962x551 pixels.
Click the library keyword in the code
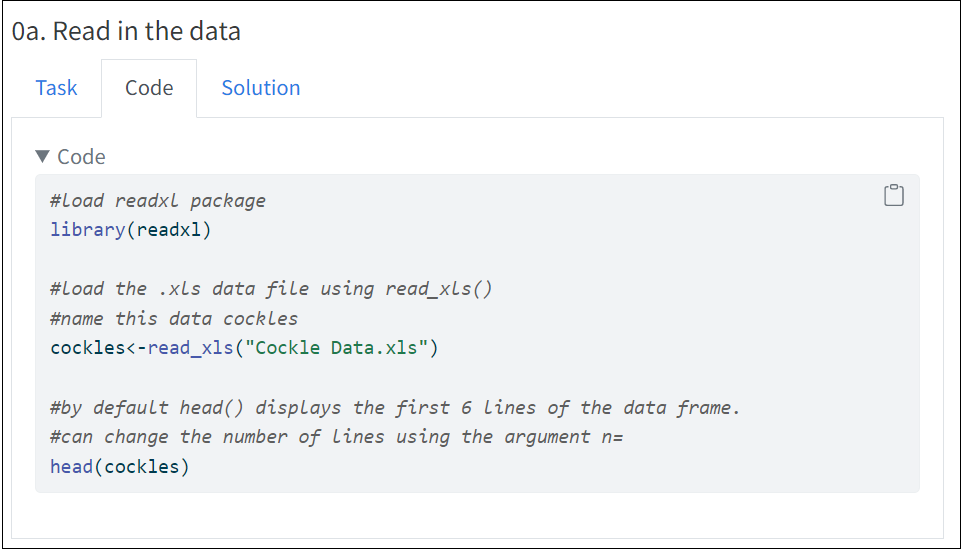pos(88,229)
